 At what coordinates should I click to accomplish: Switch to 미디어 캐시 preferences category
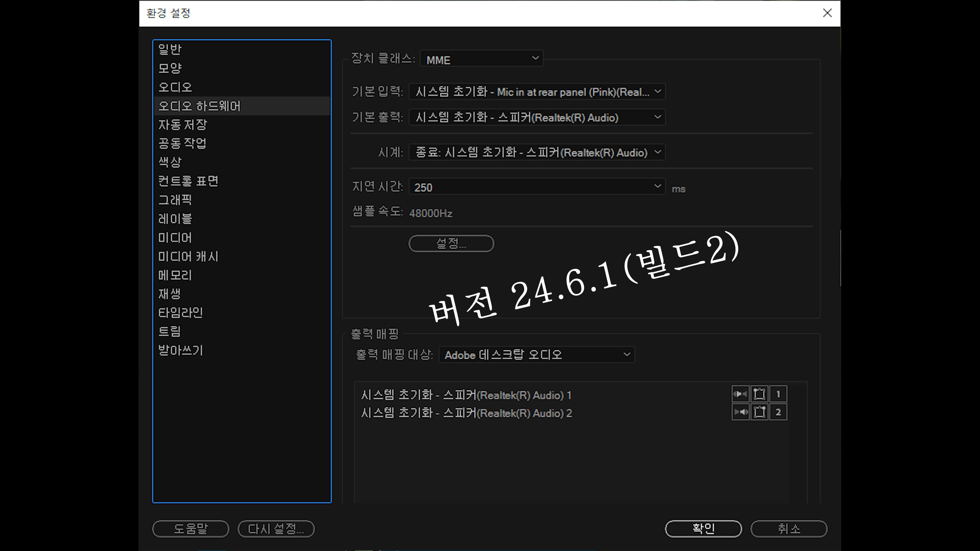[x=188, y=256]
